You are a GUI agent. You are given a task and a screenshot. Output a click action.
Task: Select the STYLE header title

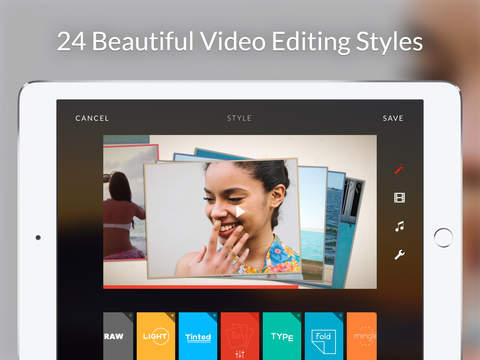point(239,118)
